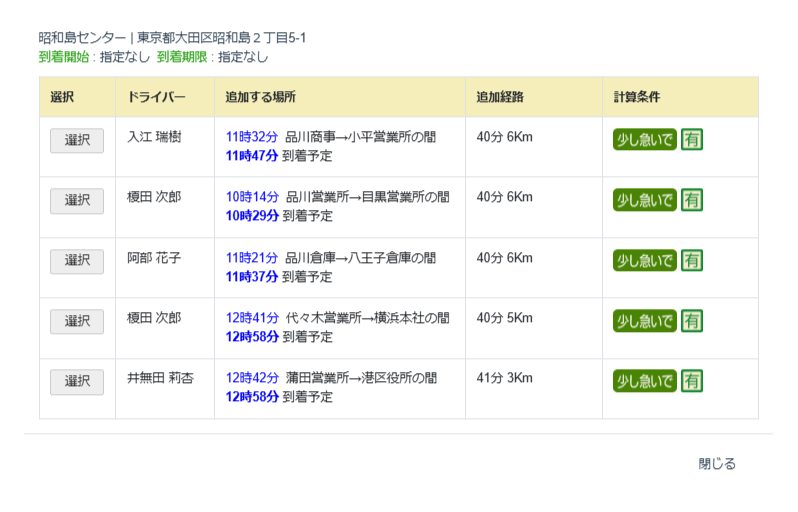Click the 有 icon in 阿部 花子's row
798x512 pixels.
(x=692, y=260)
